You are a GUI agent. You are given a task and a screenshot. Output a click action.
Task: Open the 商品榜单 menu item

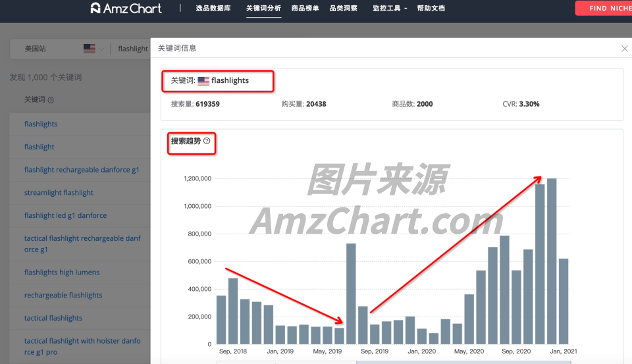[305, 8]
